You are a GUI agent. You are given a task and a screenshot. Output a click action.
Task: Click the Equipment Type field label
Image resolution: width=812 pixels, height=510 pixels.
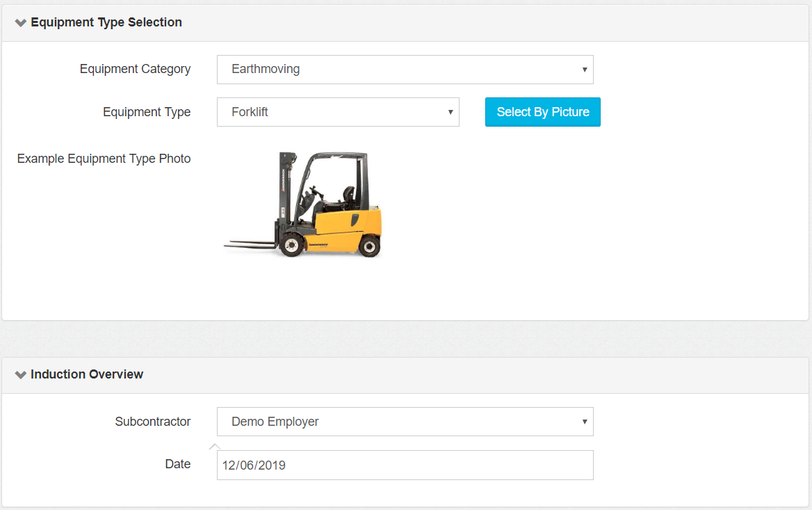tap(147, 112)
